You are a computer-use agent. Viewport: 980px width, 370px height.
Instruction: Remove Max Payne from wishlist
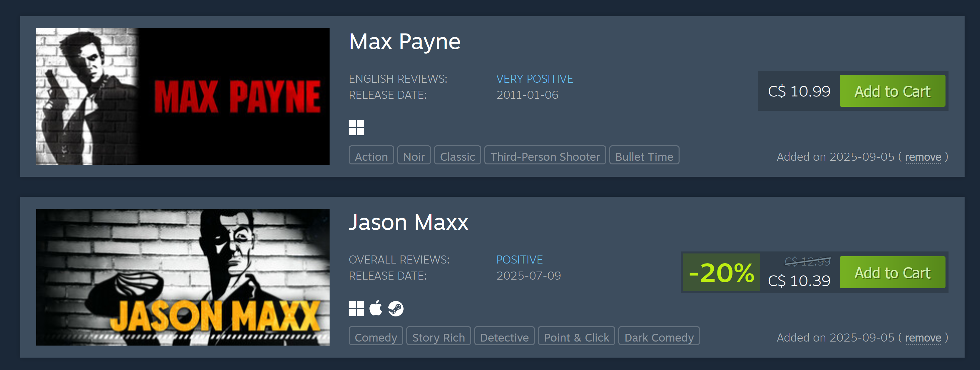[x=923, y=157]
